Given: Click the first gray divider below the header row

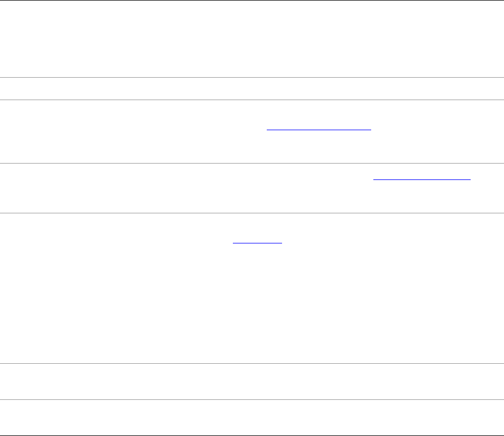Looking at the screenshot, I should tap(251, 78).
